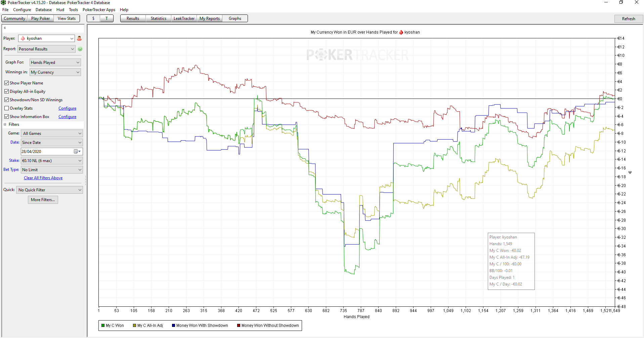Open the Quick filter dropdown
Screen dimensions: 644x338
[49, 190]
